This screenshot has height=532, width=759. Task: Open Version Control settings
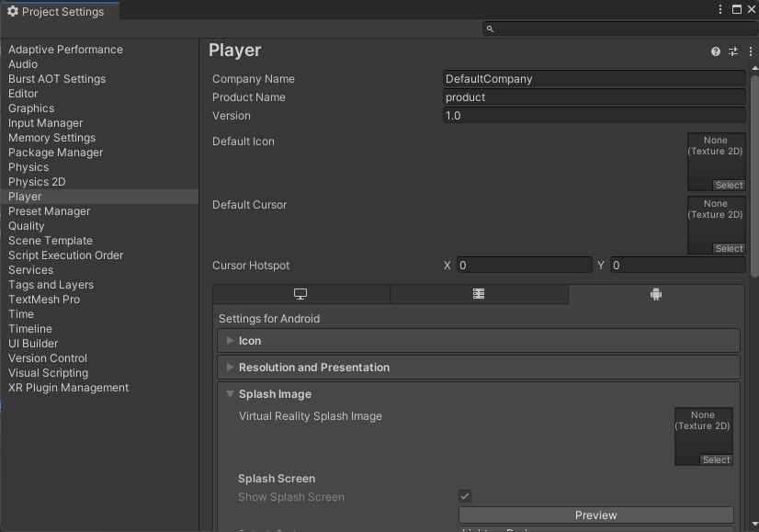[x=99, y=358]
